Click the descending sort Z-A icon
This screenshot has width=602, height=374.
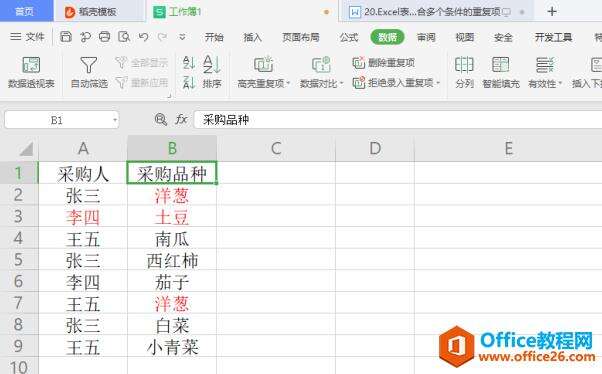click(189, 82)
